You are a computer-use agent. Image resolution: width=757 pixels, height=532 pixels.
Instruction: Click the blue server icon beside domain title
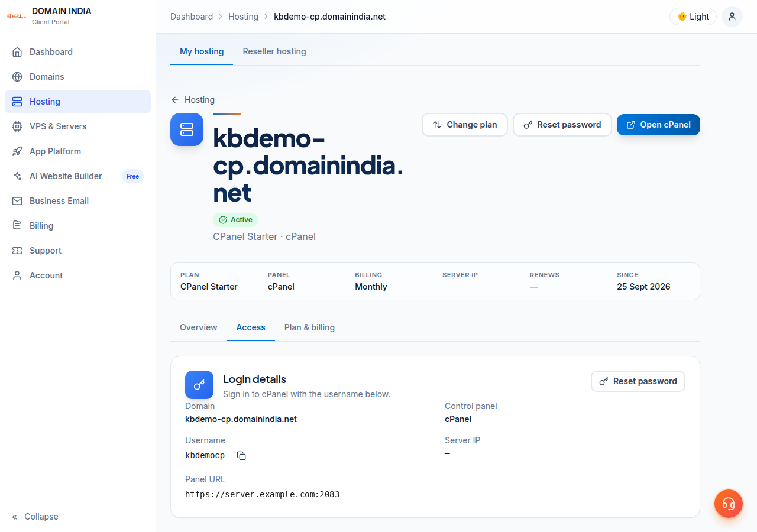[187, 129]
